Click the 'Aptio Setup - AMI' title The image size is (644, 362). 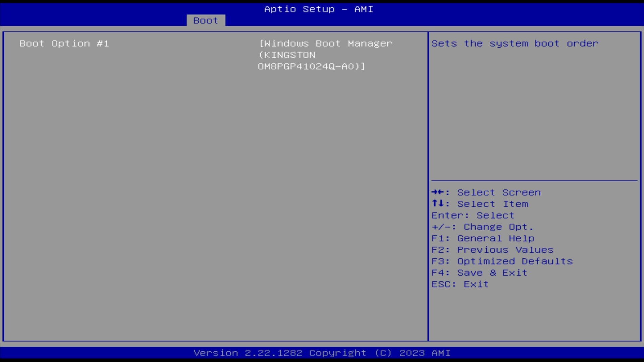(x=319, y=9)
